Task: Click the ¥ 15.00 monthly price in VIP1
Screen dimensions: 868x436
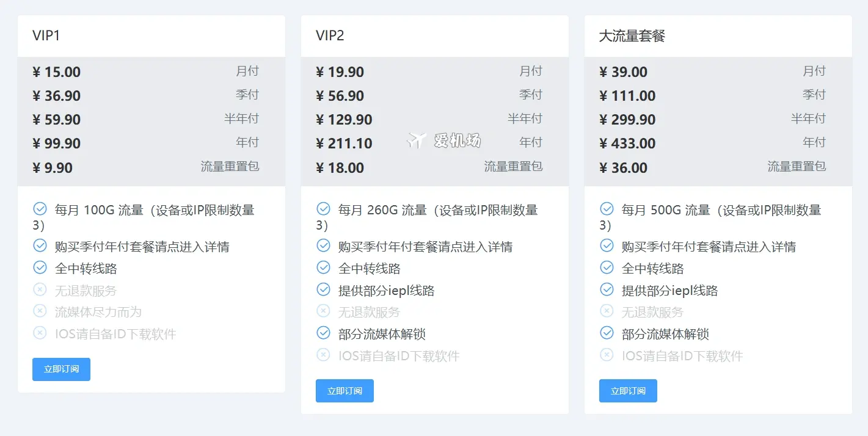Action: (56, 72)
